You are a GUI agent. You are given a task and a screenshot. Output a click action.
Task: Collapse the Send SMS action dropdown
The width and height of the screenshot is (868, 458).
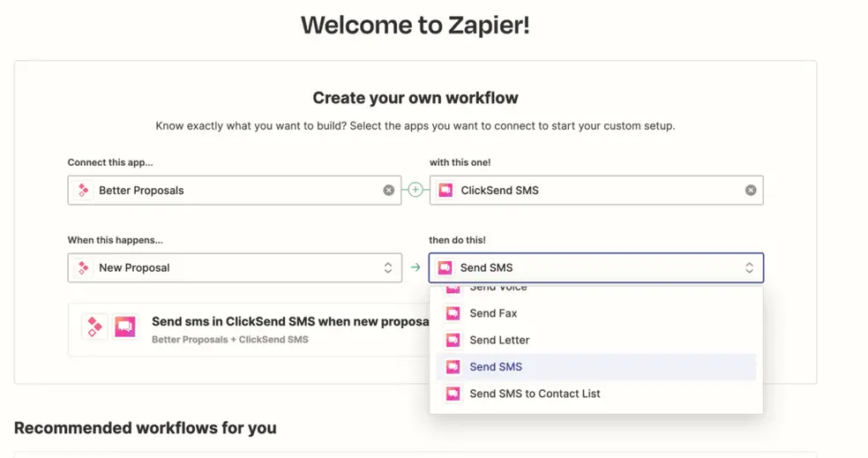click(x=596, y=267)
